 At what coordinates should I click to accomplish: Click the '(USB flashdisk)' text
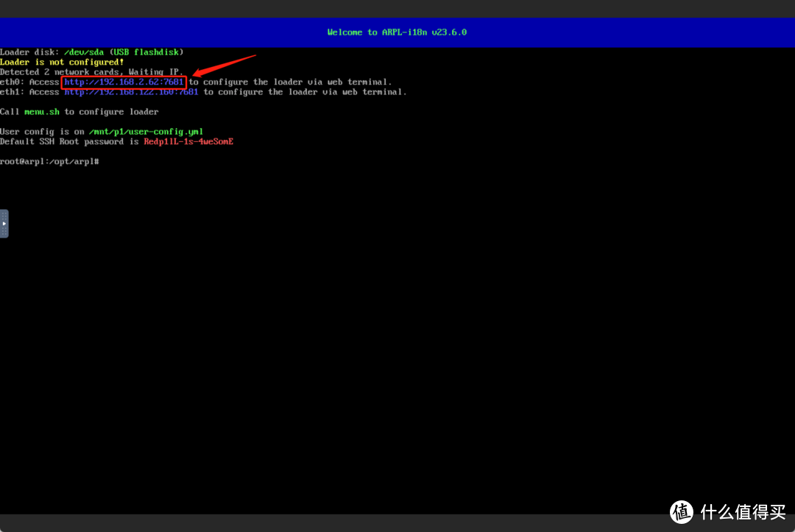click(x=146, y=52)
